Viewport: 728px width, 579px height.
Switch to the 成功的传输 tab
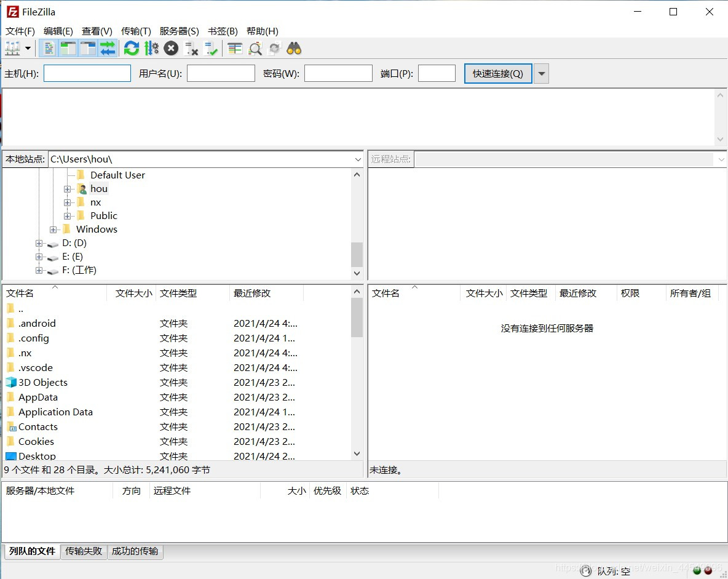click(x=135, y=551)
